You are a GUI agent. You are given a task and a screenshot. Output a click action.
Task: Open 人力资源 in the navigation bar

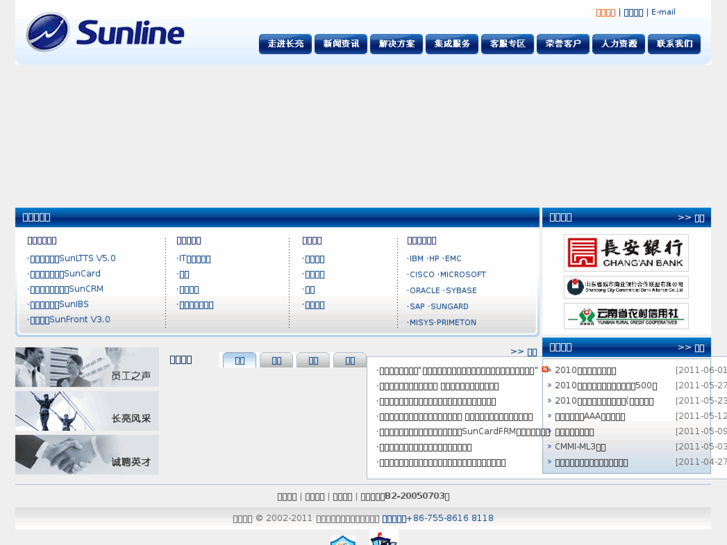click(618, 44)
